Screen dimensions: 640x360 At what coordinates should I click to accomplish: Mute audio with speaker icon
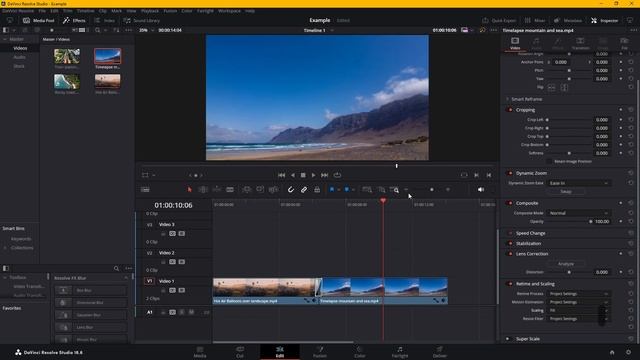(x=481, y=189)
